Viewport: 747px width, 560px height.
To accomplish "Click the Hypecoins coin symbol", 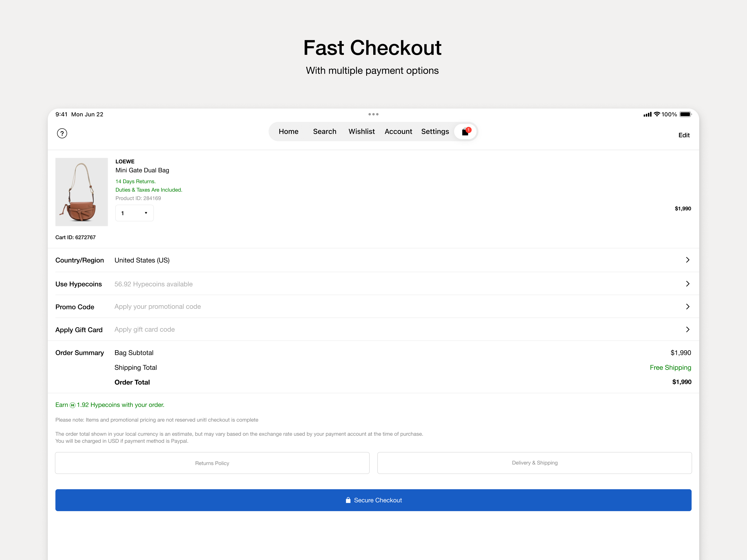I will (x=72, y=405).
